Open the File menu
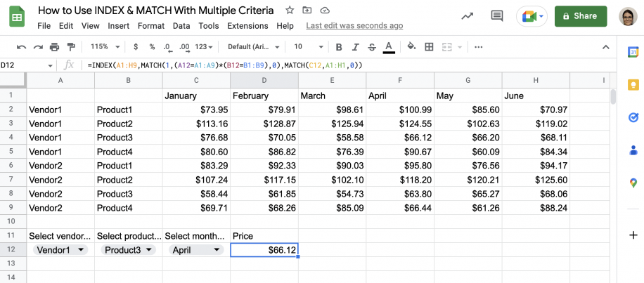Screen dimensions: 644x283 pyautogui.click(x=44, y=26)
